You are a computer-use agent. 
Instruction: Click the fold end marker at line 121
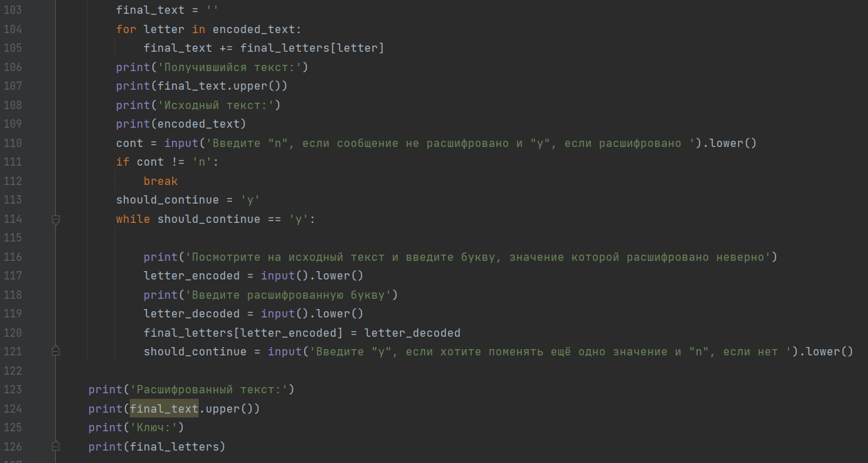[x=56, y=351]
